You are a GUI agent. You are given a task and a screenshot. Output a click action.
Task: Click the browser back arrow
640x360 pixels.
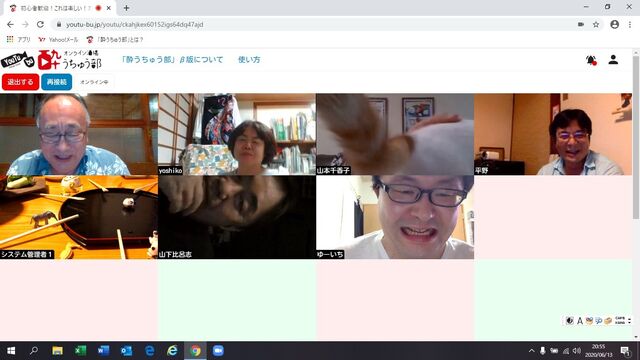point(10,24)
